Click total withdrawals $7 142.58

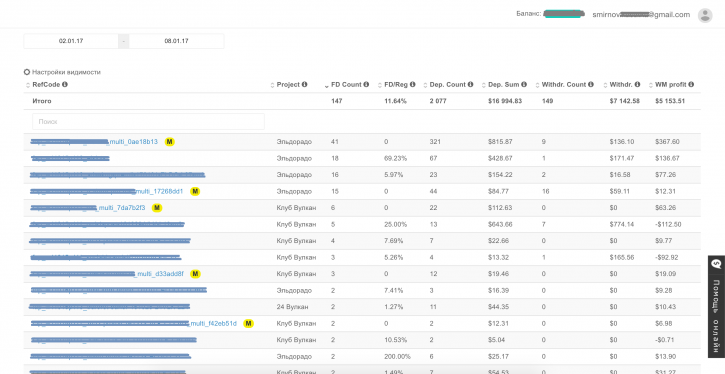click(x=625, y=101)
